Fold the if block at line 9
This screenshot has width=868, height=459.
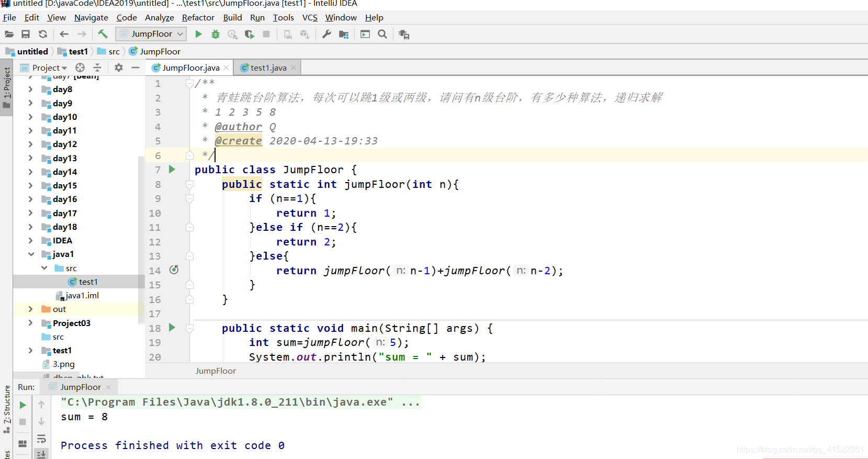click(189, 198)
